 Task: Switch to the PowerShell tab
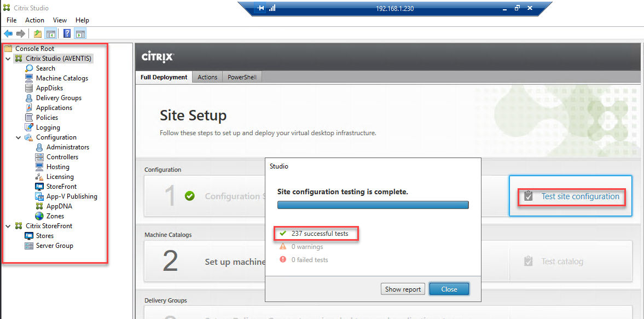pos(242,77)
